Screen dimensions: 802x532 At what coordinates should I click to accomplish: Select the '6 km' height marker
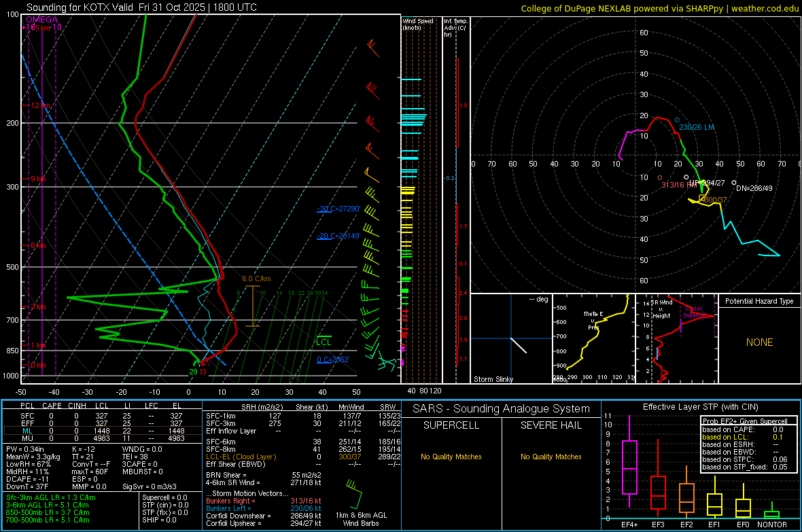(38, 245)
